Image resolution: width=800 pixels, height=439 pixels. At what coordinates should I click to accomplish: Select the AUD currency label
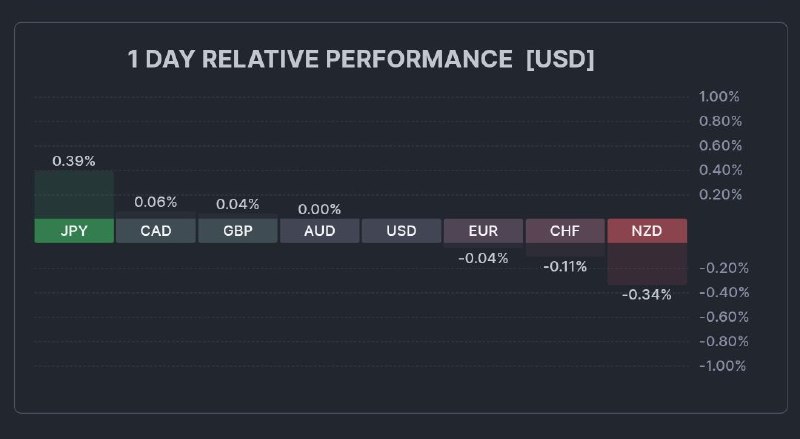[x=320, y=231]
